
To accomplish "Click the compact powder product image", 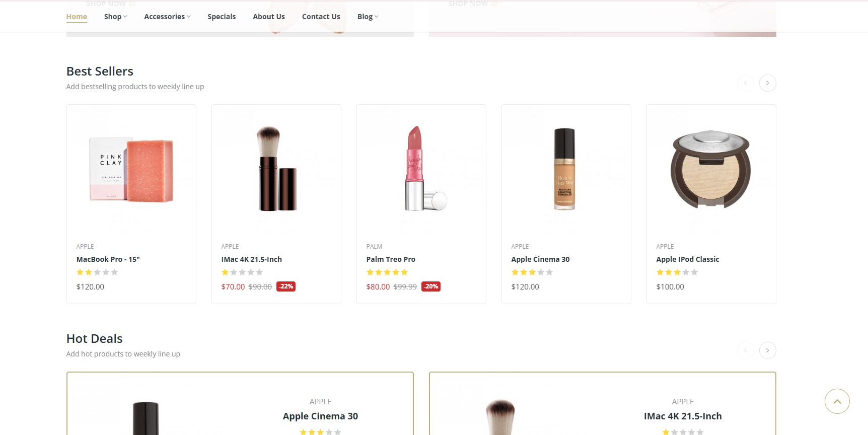I will pyautogui.click(x=710, y=169).
